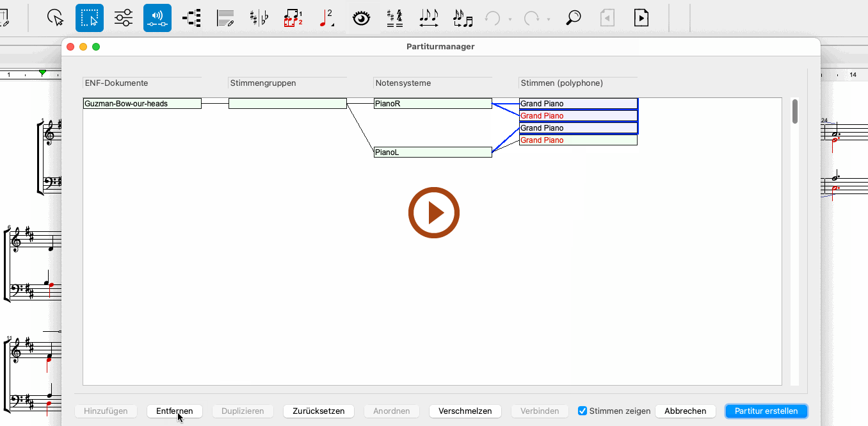Image resolution: width=868 pixels, height=426 pixels.
Task: Click the Entfernen button
Action: (174, 411)
